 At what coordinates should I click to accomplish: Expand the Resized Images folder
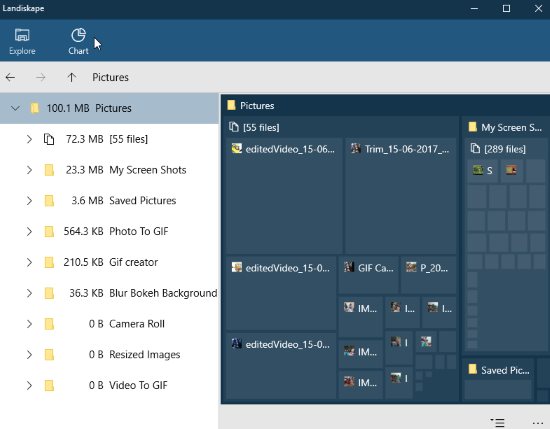coord(29,355)
